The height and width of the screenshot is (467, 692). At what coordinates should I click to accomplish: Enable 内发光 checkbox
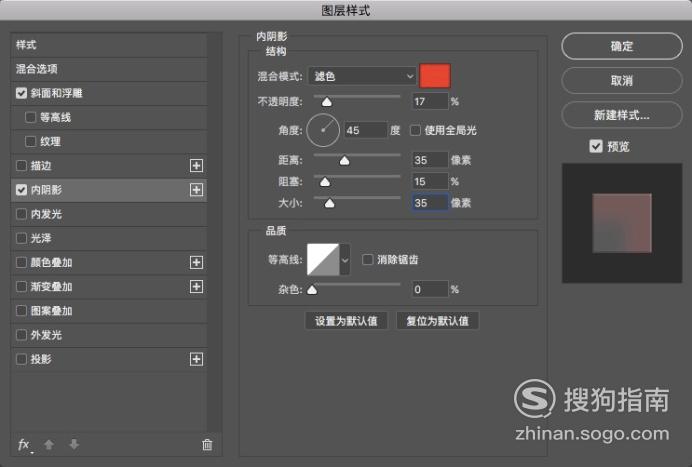[21, 214]
